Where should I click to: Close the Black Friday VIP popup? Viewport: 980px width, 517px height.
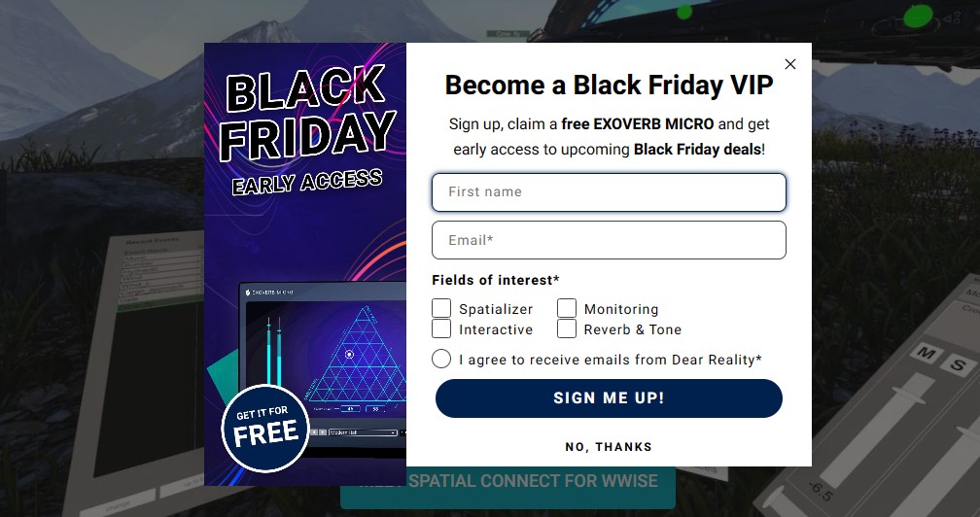point(790,64)
